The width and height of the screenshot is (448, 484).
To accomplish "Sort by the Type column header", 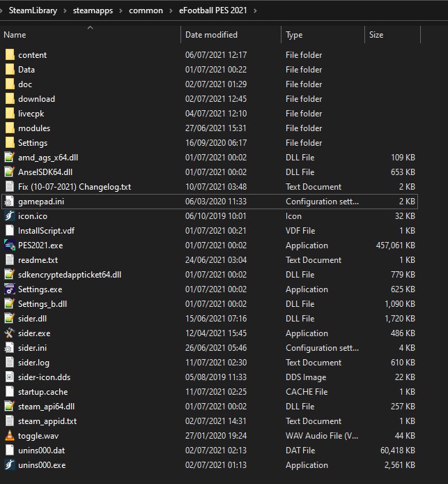I will (x=323, y=35).
